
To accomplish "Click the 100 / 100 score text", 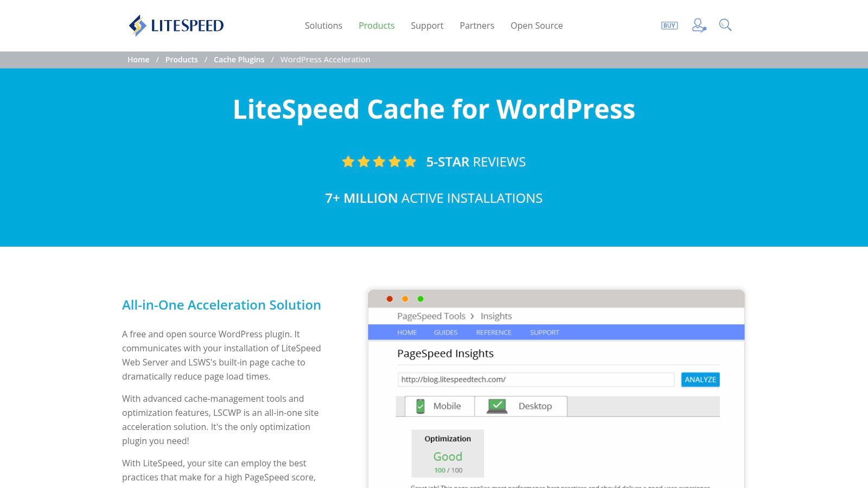I will pyautogui.click(x=449, y=470).
